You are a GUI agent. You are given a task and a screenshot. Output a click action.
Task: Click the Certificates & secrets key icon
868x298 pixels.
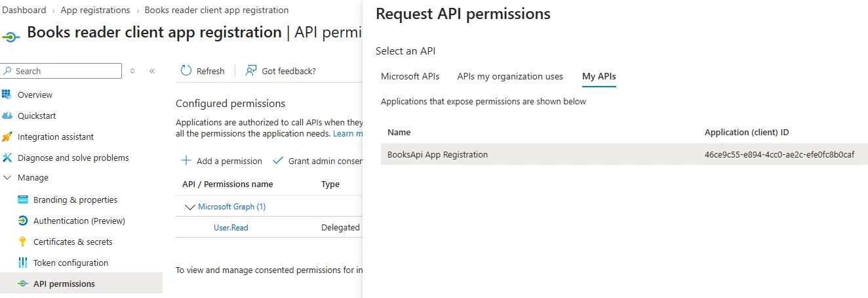click(23, 242)
